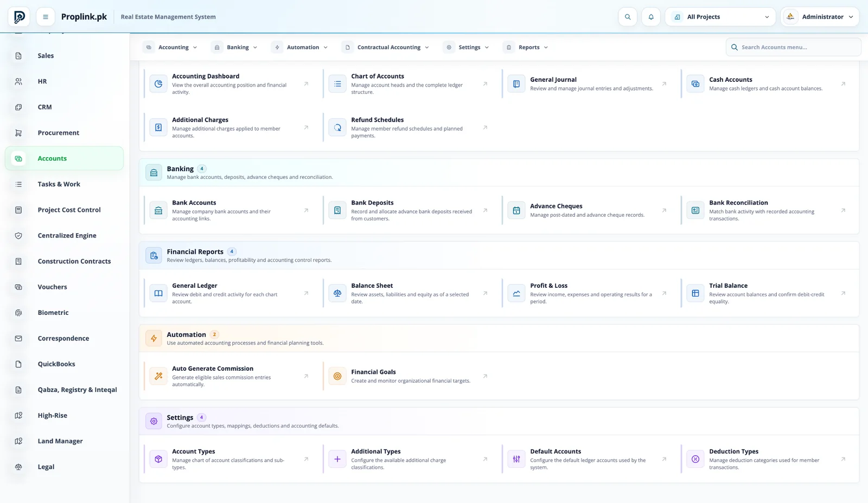Open the notifications bell icon
The image size is (868, 503).
point(651,17)
